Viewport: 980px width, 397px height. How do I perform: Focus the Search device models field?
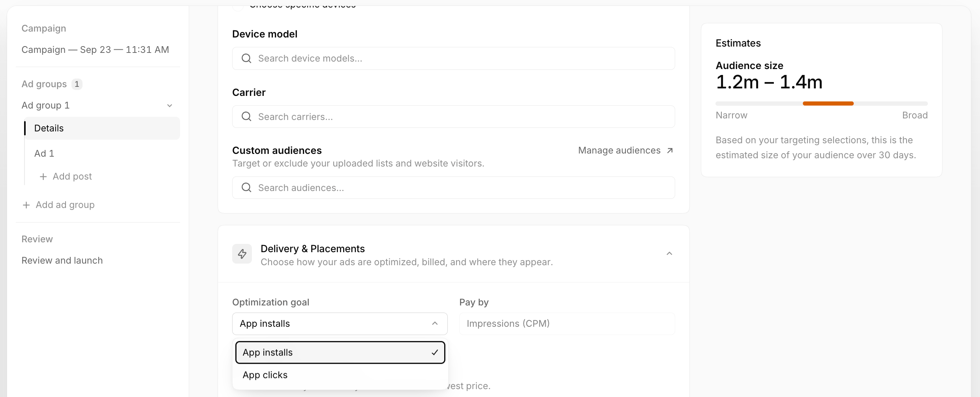454,58
